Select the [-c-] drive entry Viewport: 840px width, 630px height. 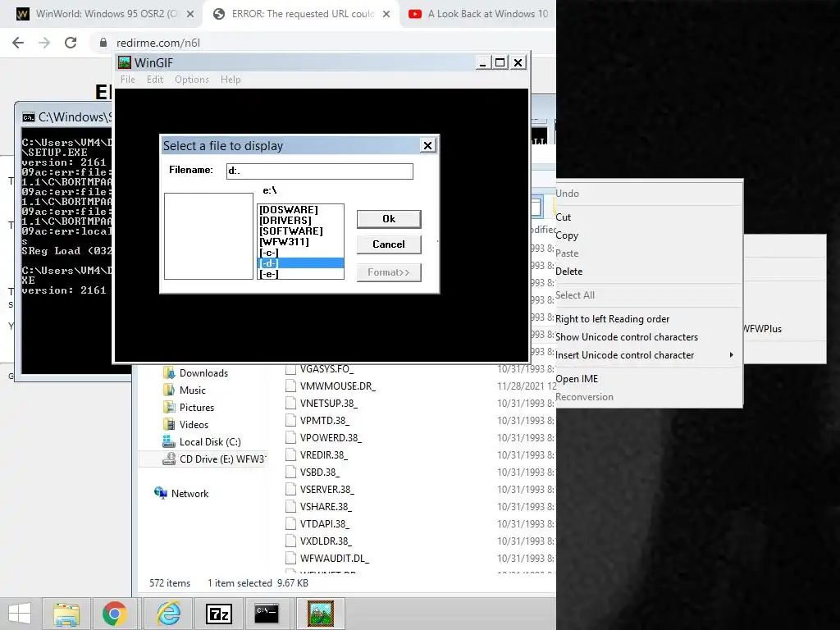[300, 253]
